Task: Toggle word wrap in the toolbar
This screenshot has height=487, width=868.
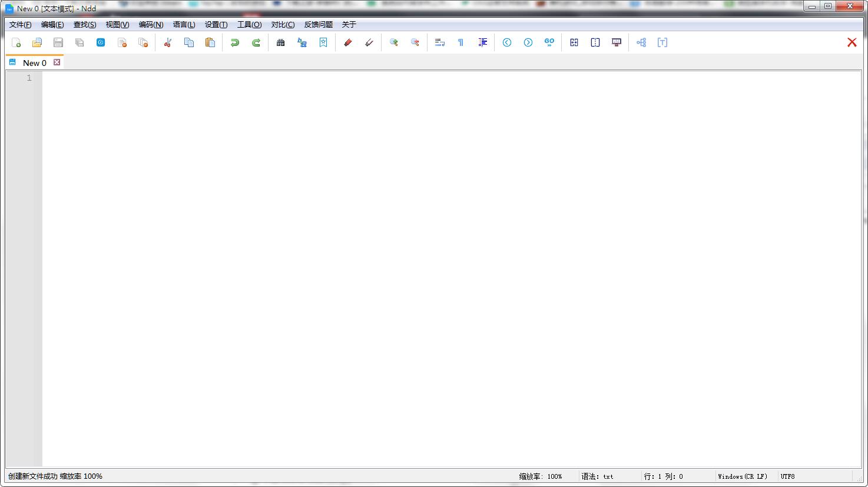Action: click(x=440, y=42)
